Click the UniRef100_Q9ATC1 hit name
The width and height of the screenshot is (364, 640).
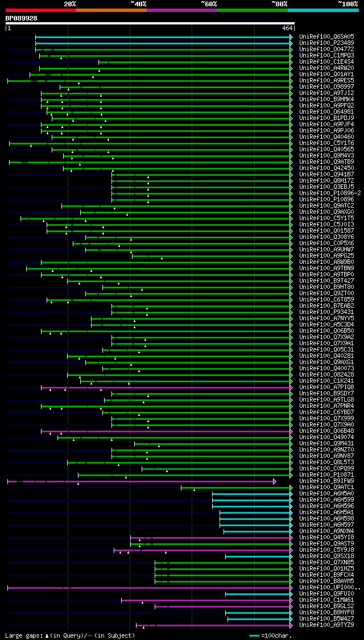click(326, 487)
